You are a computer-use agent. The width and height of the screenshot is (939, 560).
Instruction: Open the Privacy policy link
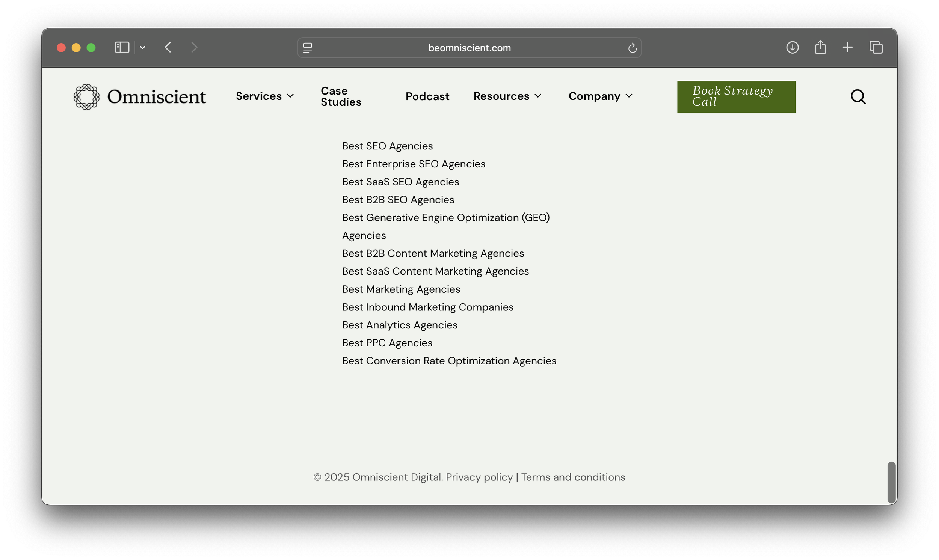[479, 477]
